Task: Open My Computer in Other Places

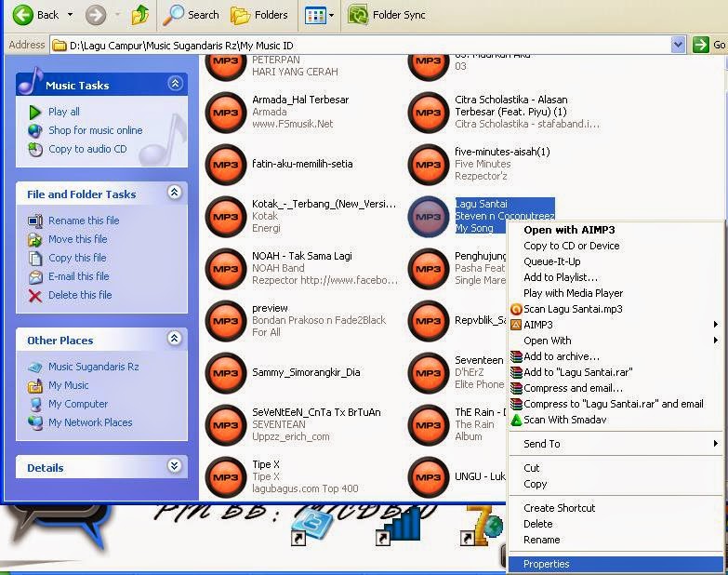Action: point(78,404)
